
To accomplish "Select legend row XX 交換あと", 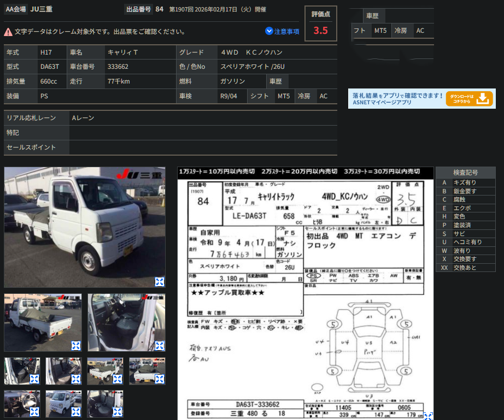I will coord(465,268).
